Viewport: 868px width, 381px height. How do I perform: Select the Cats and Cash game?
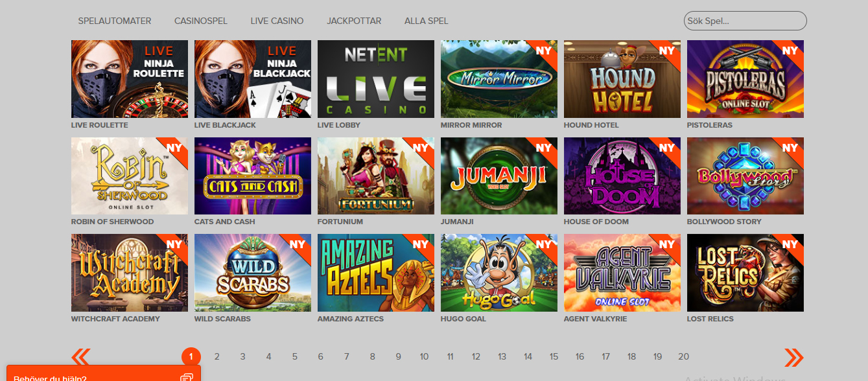click(253, 176)
